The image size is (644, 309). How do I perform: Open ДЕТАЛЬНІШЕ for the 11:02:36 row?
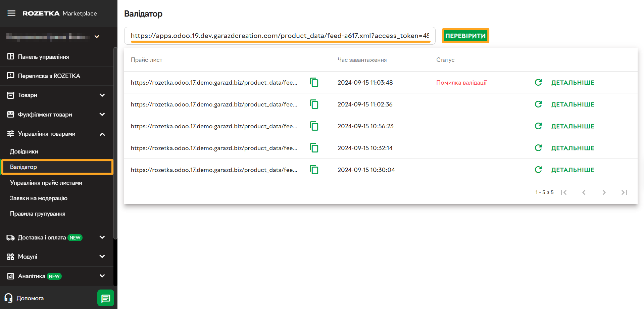(573, 104)
